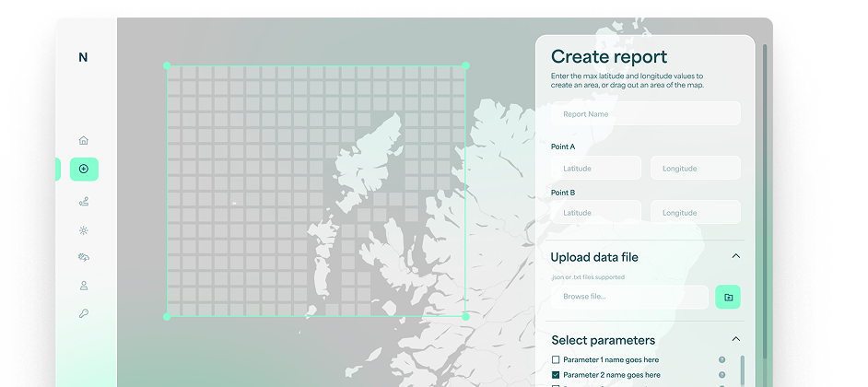Collapse the Upload data file section
Screen dimensions: 868x387
coord(735,256)
